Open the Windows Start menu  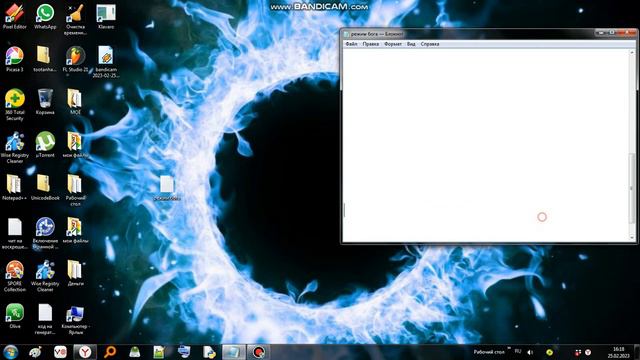[x=11, y=352]
